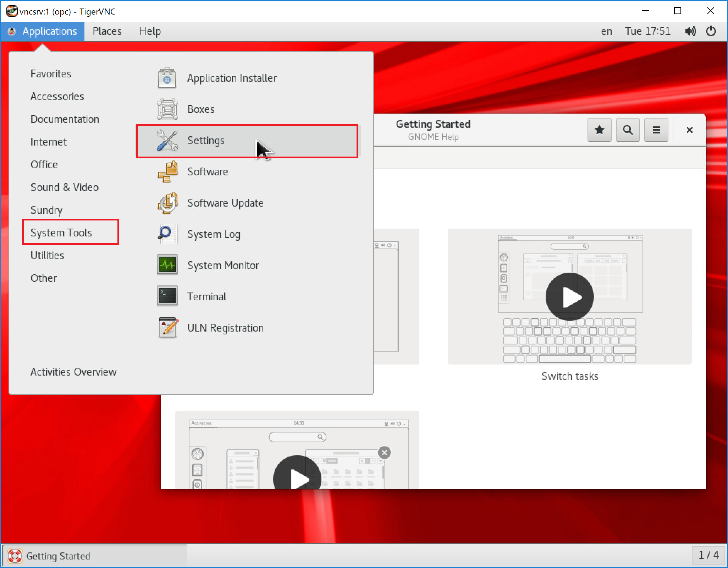
Task: Click the volume icon in the top bar
Action: (x=691, y=31)
